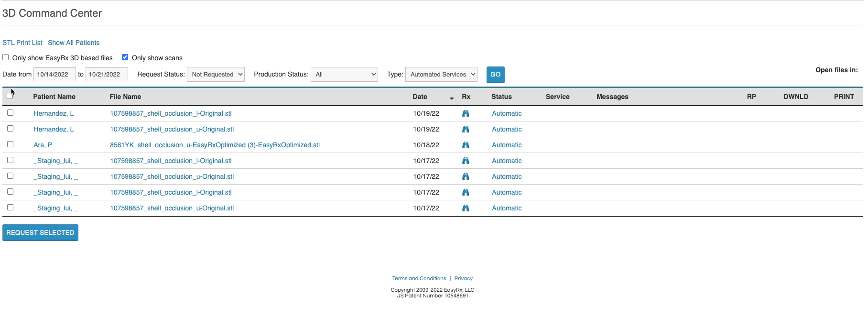Open the 8581YK_shell_occlusion_u-EasyRxOptimized file link
Screen dimensions: 868x329
215,145
